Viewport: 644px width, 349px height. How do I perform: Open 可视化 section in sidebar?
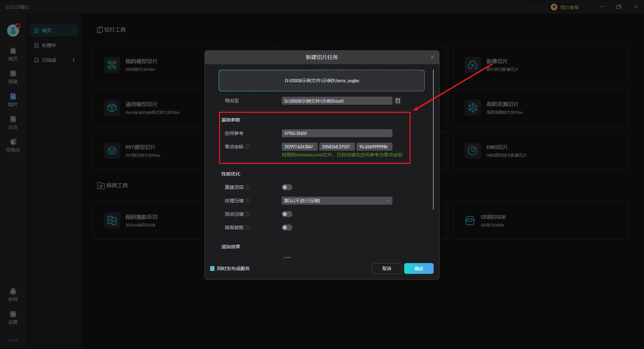point(13,146)
